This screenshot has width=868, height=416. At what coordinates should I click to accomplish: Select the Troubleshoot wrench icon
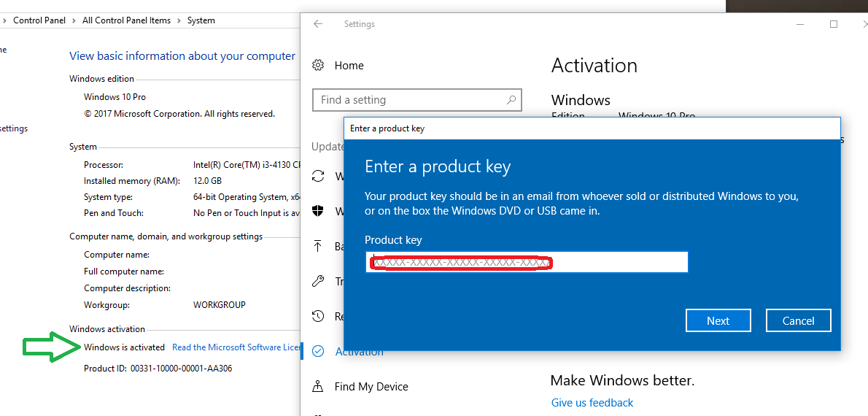(x=318, y=281)
